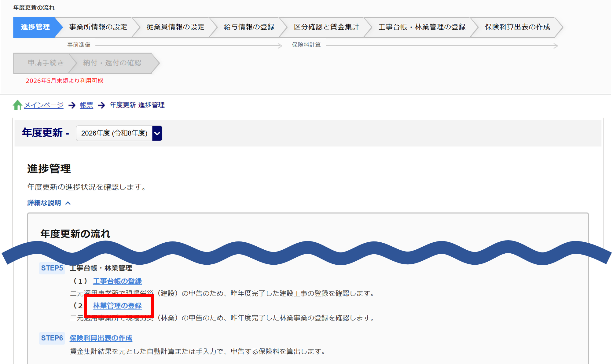Click the dropdown arrow beside 2026年度
The height and width of the screenshot is (364, 613).
157,133
